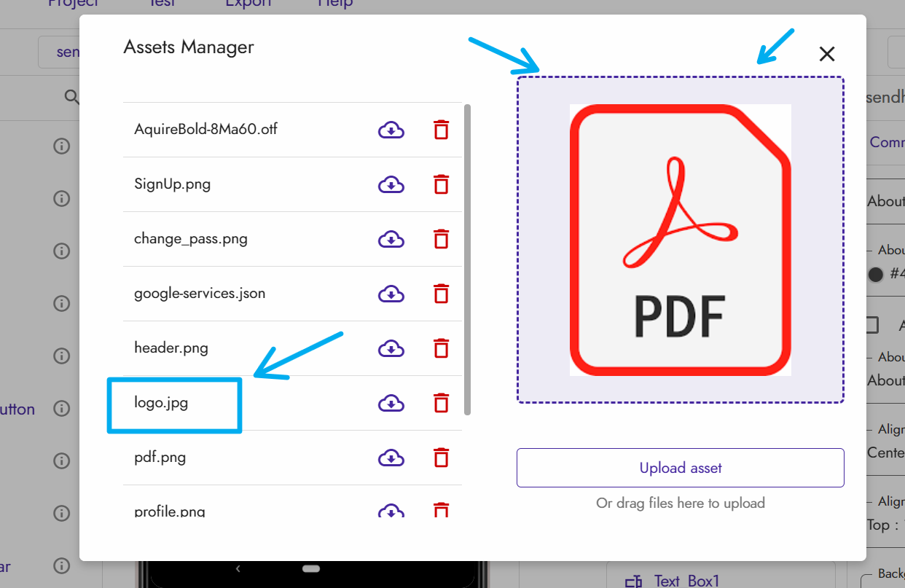Download the change_pass.png asset
Viewport: 905px width, 588px height.
(391, 239)
